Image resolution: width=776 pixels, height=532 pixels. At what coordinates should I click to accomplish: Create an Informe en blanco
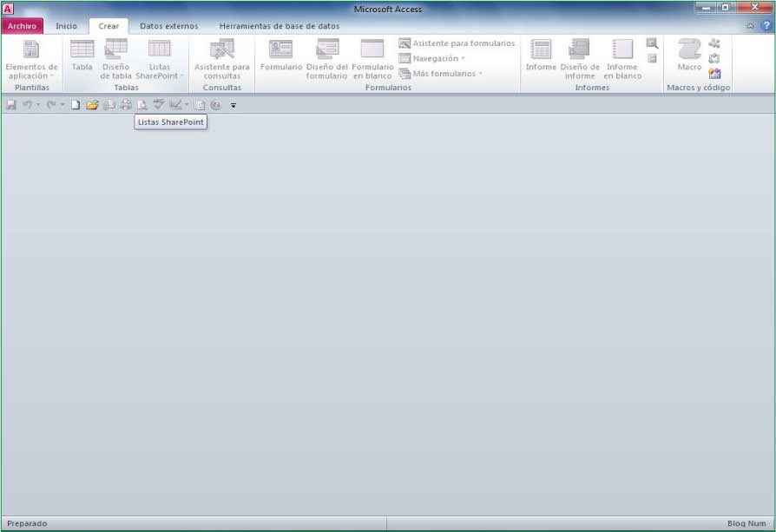click(x=622, y=58)
